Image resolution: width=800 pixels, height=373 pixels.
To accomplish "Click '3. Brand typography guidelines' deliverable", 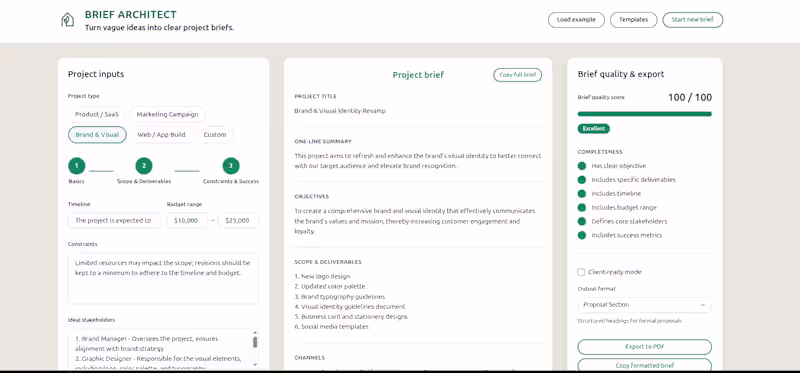I will click(x=339, y=296).
